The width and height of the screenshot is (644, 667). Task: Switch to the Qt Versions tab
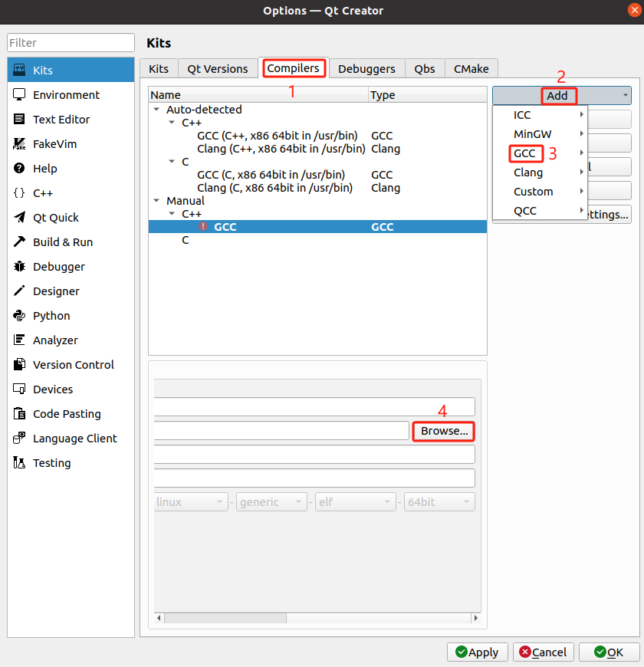click(218, 68)
